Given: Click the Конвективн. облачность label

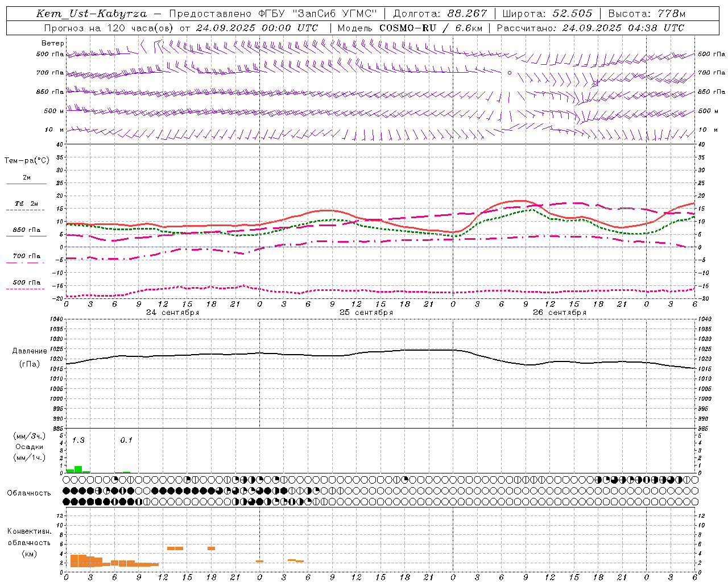Looking at the screenshot, I should click(29, 537).
